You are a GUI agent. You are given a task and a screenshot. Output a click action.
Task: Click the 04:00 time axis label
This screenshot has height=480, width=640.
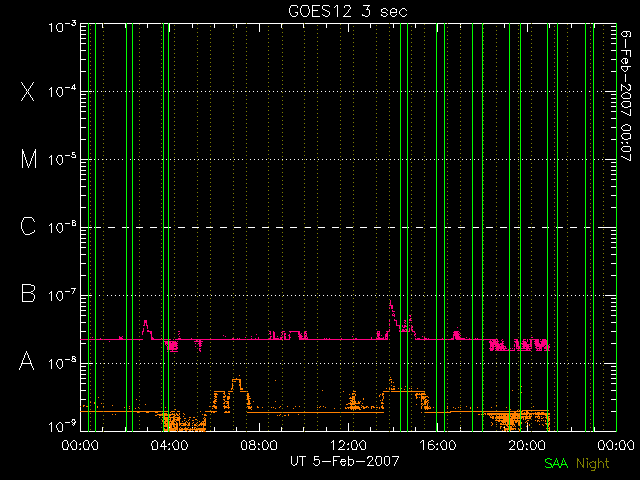coord(169,445)
